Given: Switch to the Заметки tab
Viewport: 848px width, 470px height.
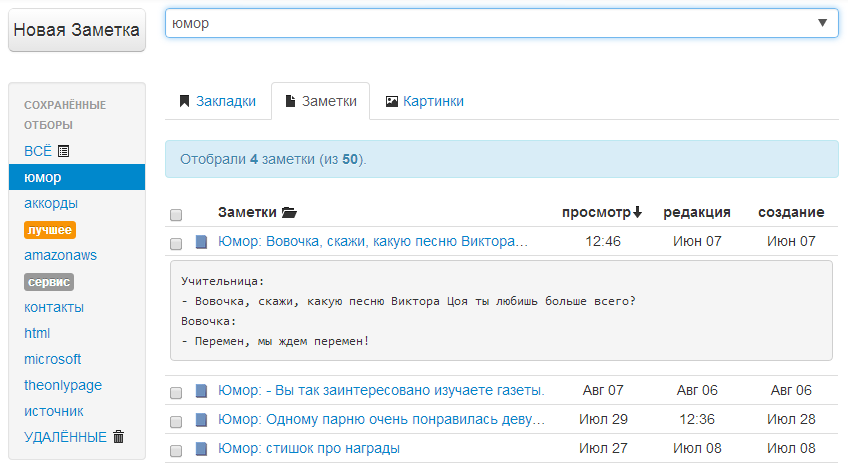Looking at the screenshot, I should click(321, 101).
